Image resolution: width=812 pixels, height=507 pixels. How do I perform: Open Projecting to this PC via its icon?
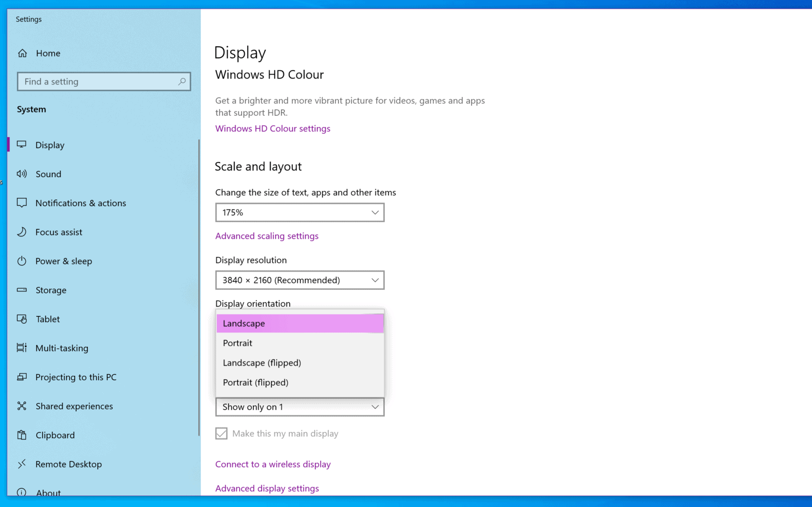22,377
